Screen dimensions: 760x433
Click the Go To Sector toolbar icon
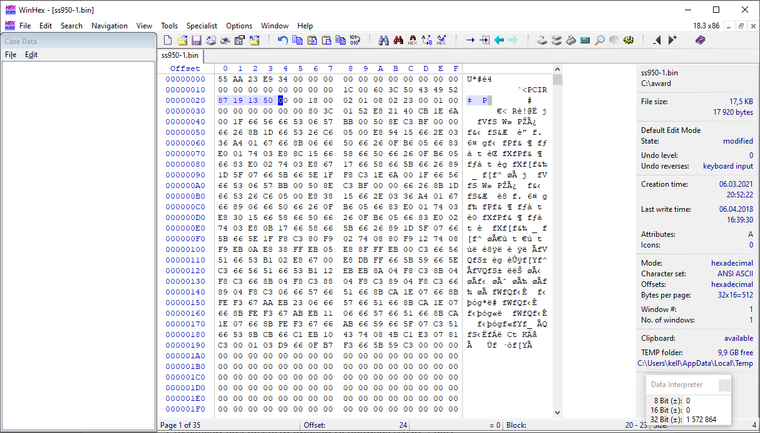484,40
